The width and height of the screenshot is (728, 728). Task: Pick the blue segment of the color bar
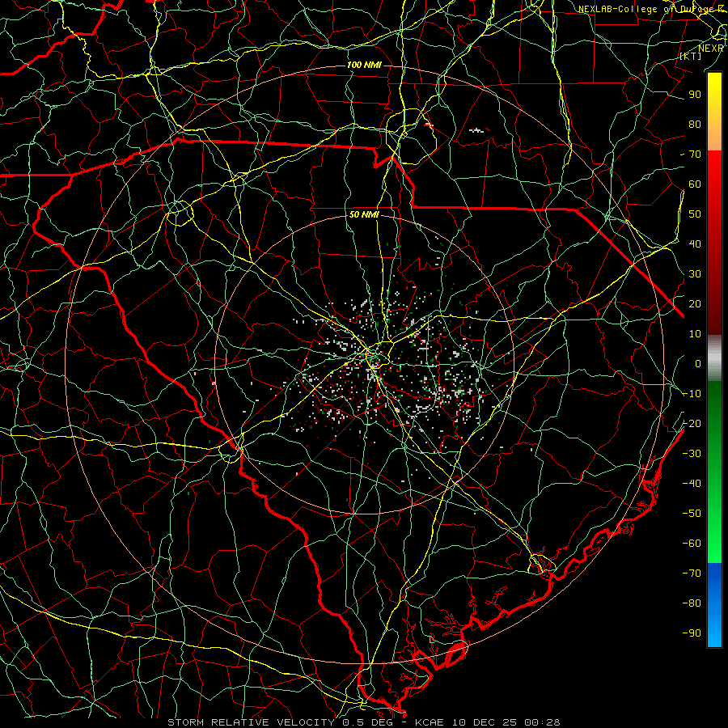[x=714, y=603]
